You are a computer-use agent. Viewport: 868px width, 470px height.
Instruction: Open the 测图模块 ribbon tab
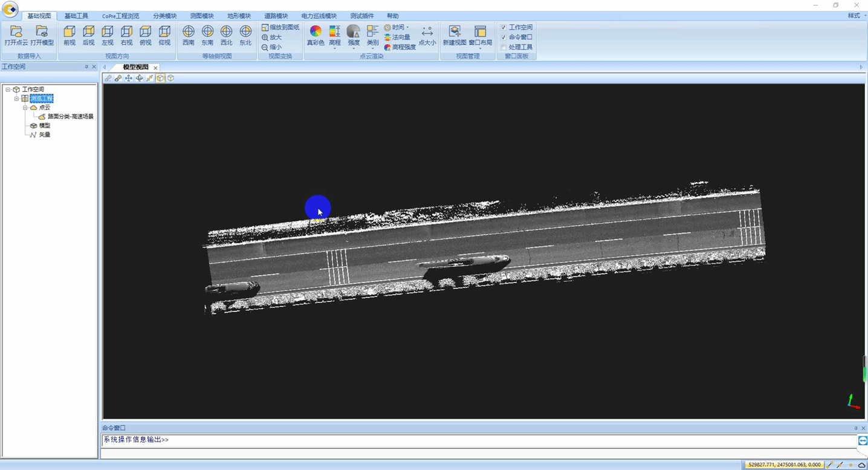pyautogui.click(x=202, y=16)
